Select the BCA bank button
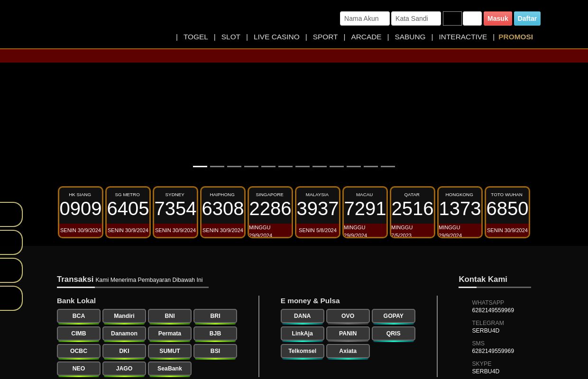588x379 pixels. (x=79, y=316)
